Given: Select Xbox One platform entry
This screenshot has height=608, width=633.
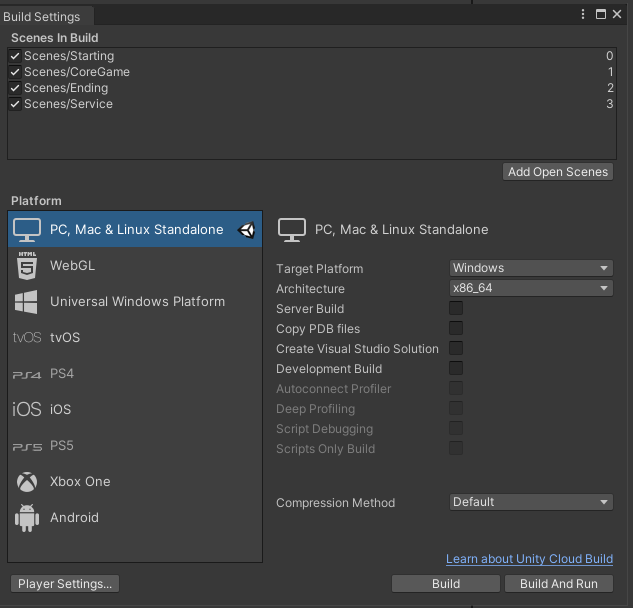Looking at the screenshot, I should (x=135, y=482).
